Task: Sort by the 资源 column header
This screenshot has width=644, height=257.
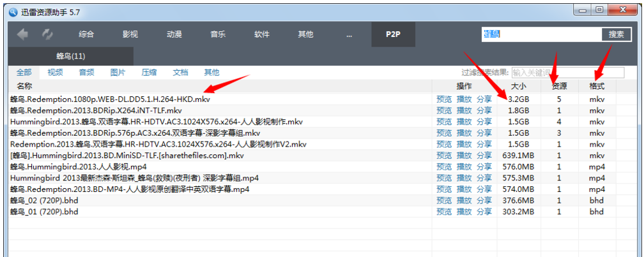Action: click(x=560, y=86)
